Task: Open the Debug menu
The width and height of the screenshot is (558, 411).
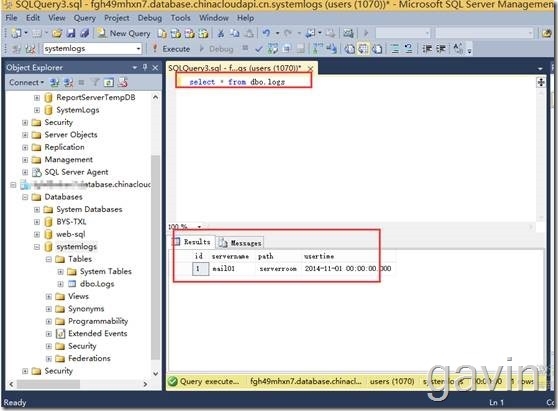Action: [150, 18]
